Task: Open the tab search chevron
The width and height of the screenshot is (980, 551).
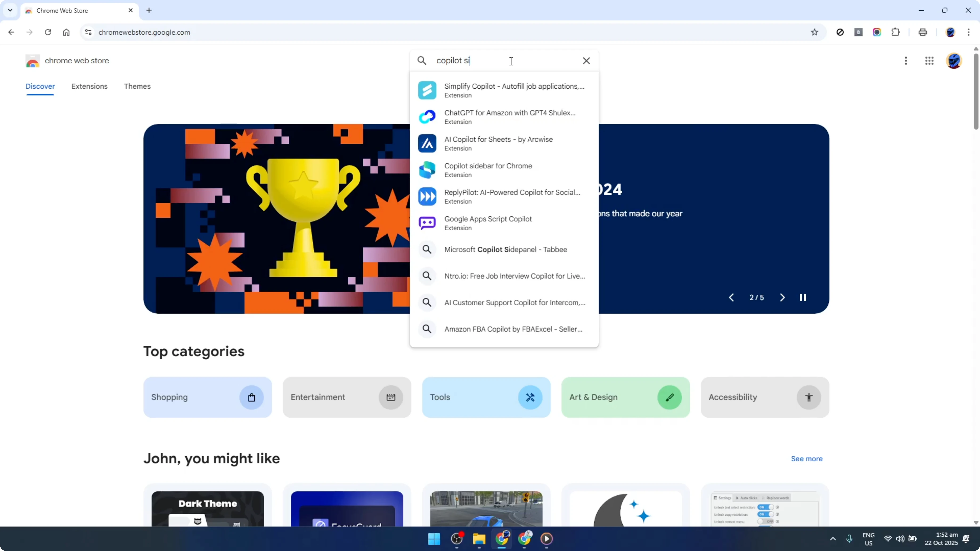Action: click(x=10, y=10)
